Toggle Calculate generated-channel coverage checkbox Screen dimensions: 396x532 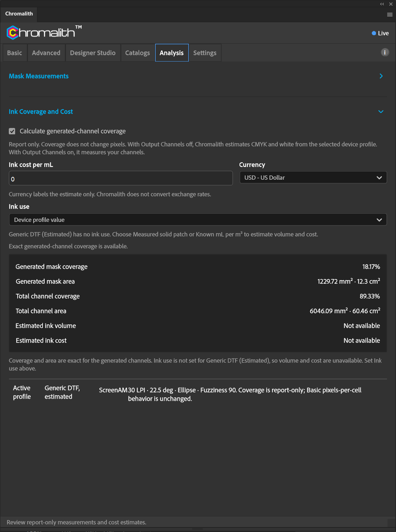(x=12, y=131)
